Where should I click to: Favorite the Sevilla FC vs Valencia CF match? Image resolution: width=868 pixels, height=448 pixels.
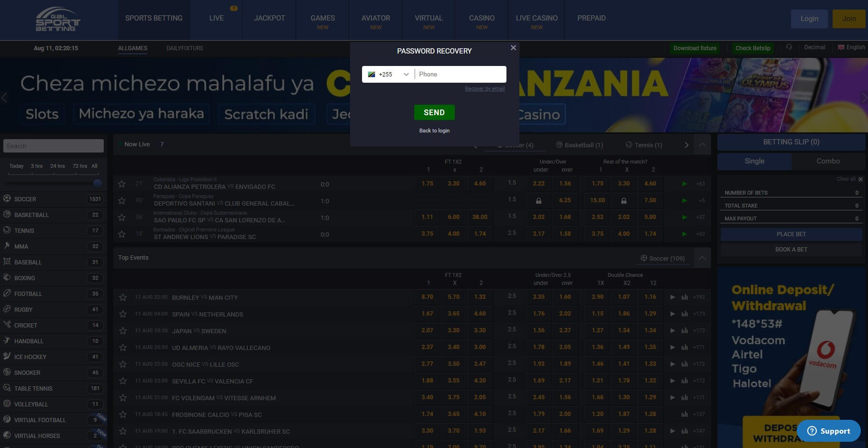pos(122,381)
